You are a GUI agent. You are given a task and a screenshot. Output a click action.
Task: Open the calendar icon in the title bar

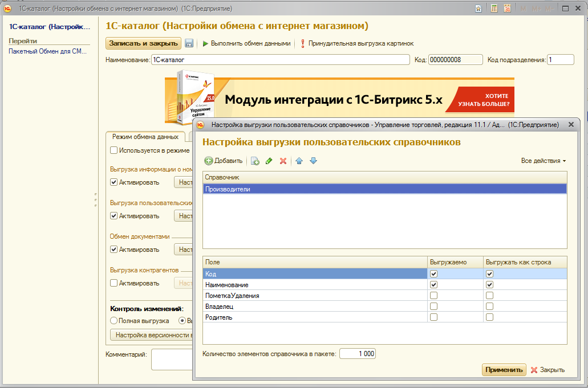[x=507, y=9]
